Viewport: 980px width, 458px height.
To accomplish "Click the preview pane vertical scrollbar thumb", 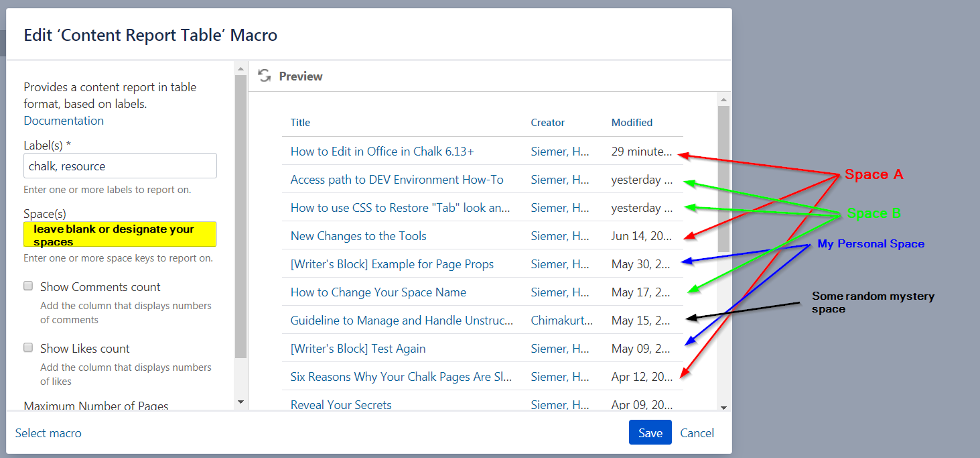I will pyautogui.click(x=723, y=179).
